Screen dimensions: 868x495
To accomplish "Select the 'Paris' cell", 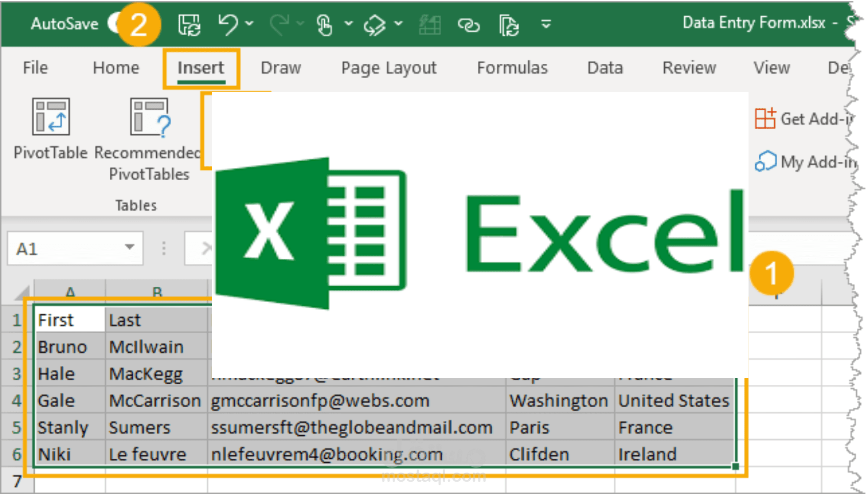I will [560, 428].
